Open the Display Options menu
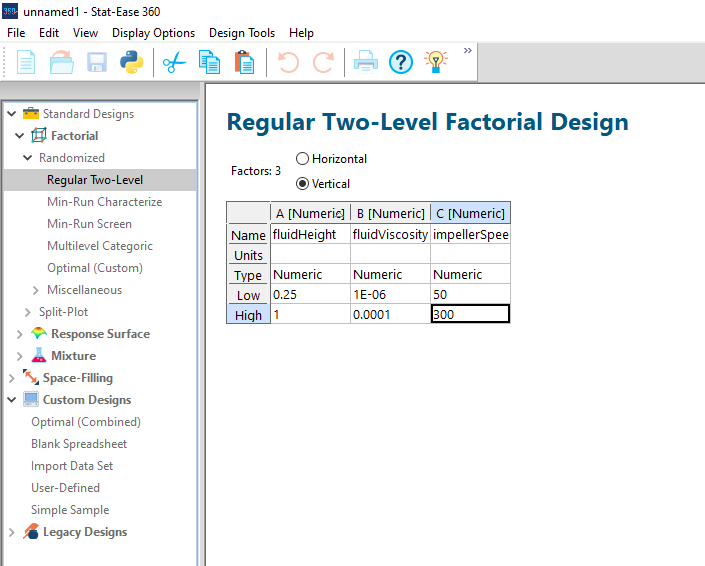Screen dimensions: 705x566 click(153, 33)
